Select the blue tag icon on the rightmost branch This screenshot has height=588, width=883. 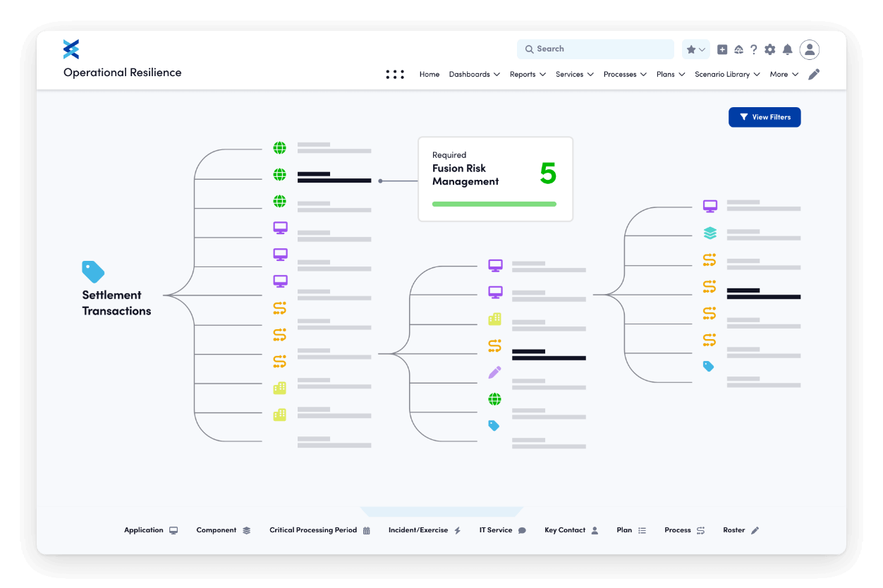coord(710,366)
